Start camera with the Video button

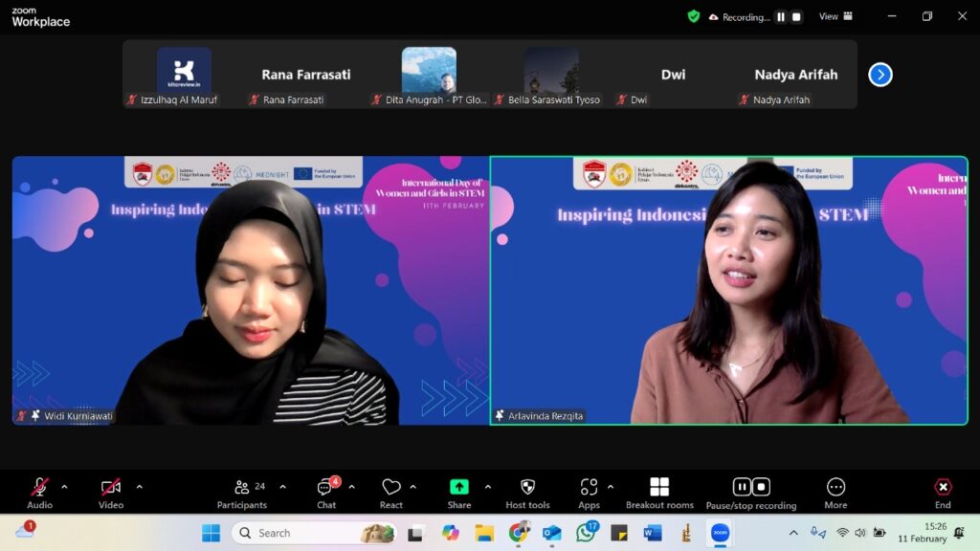tap(111, 493)
